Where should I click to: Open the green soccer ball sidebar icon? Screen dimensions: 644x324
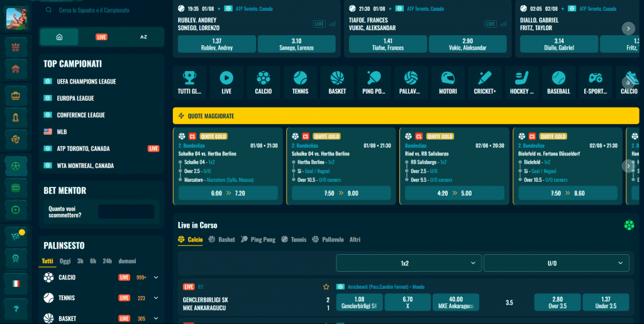[x=16, y=166]
